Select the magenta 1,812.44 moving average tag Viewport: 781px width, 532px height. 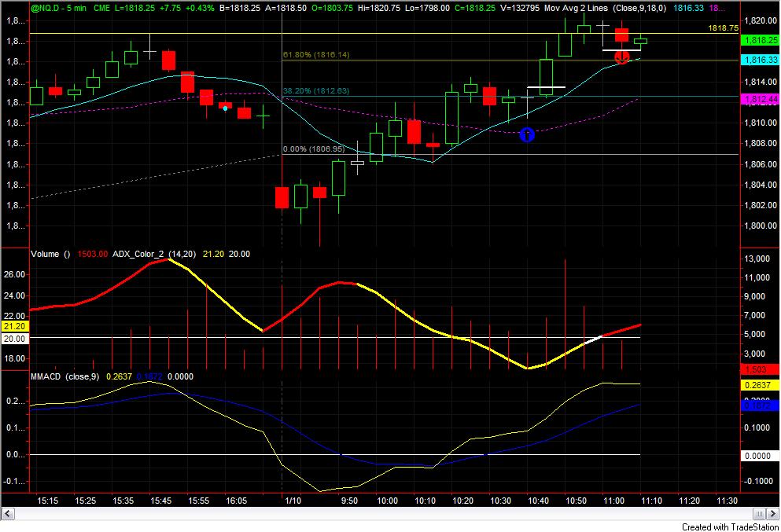759,99
